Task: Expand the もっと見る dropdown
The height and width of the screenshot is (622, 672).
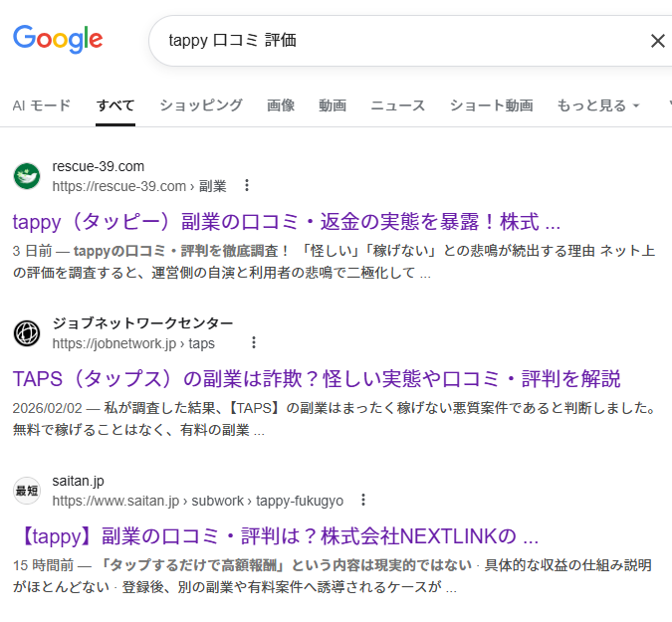Action: coord(598,105)
